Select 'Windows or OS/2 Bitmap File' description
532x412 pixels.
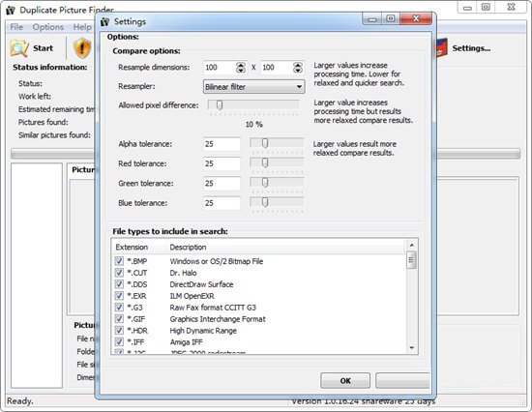coord(217,261)
